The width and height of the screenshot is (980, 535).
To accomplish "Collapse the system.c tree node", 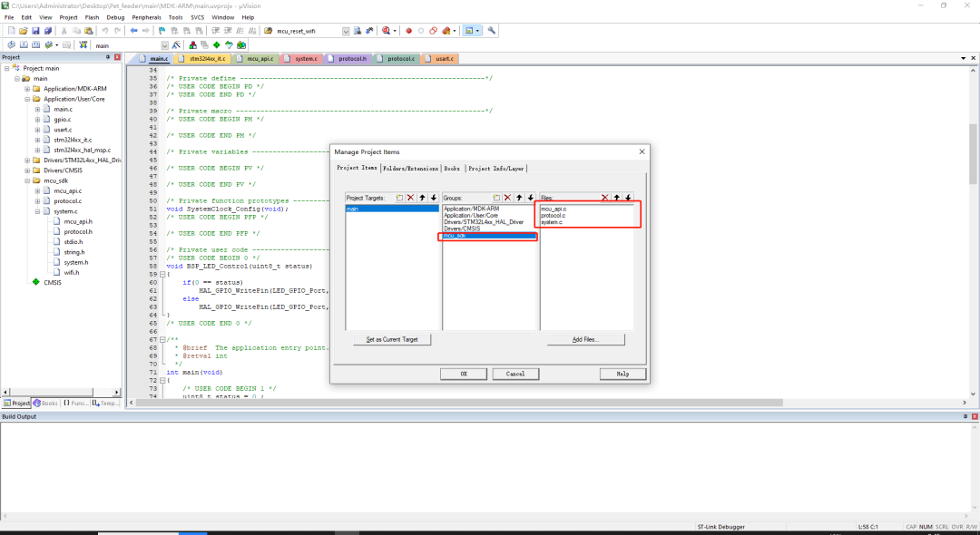I will [37, 211].
